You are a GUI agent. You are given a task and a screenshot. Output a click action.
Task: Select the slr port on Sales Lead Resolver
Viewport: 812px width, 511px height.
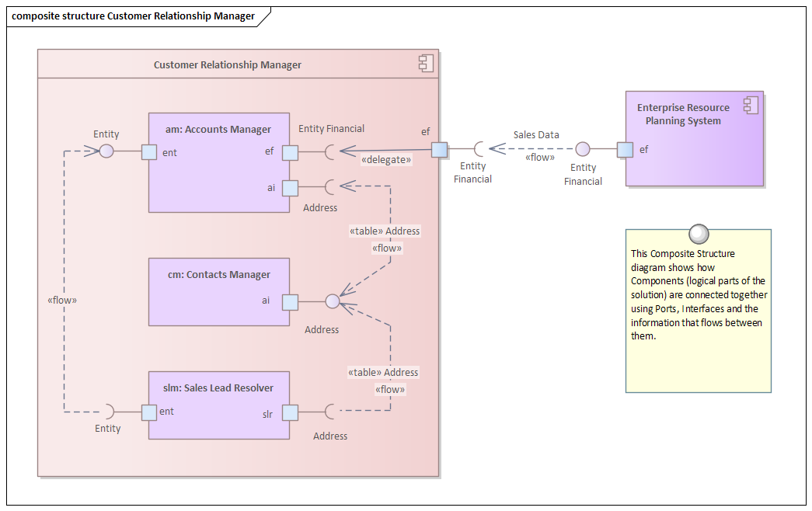(290, 412)
